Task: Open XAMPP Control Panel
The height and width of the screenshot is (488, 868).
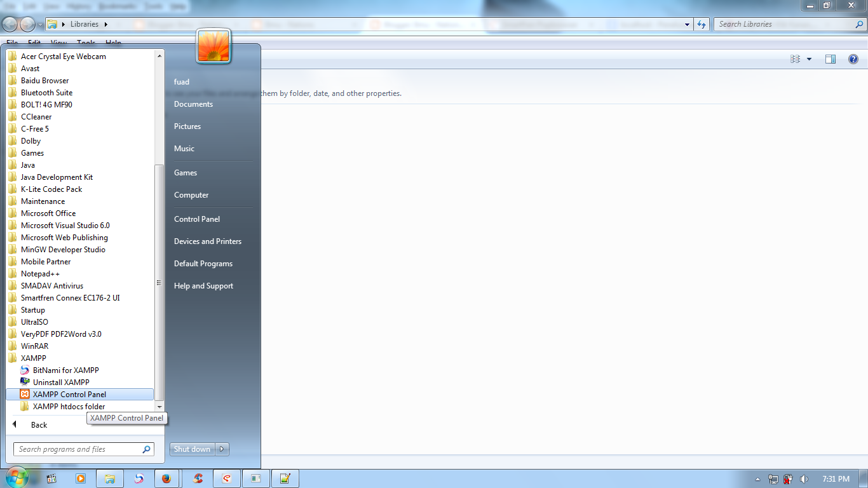Action: point(70,394)
